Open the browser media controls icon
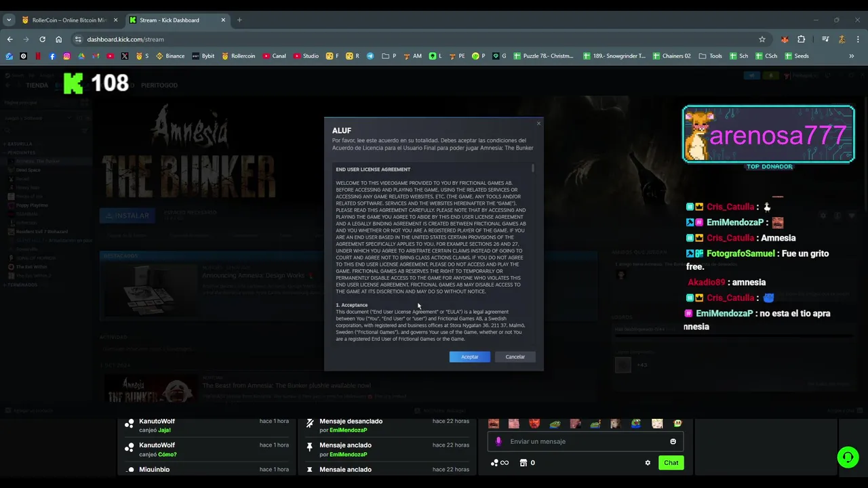Image resolution: width=868 pixels, height=488 pixels. pyautogui.click(x=825, y=39)
